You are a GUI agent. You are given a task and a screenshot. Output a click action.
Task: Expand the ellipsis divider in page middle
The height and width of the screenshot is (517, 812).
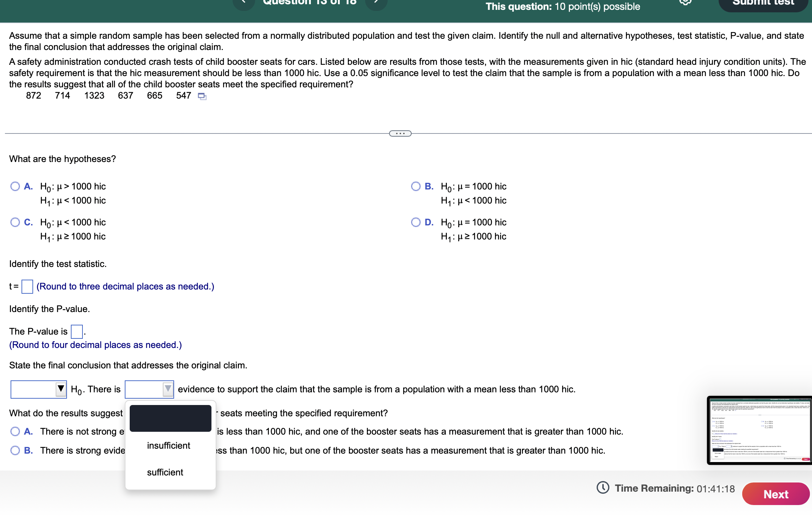tap(400, 133)
